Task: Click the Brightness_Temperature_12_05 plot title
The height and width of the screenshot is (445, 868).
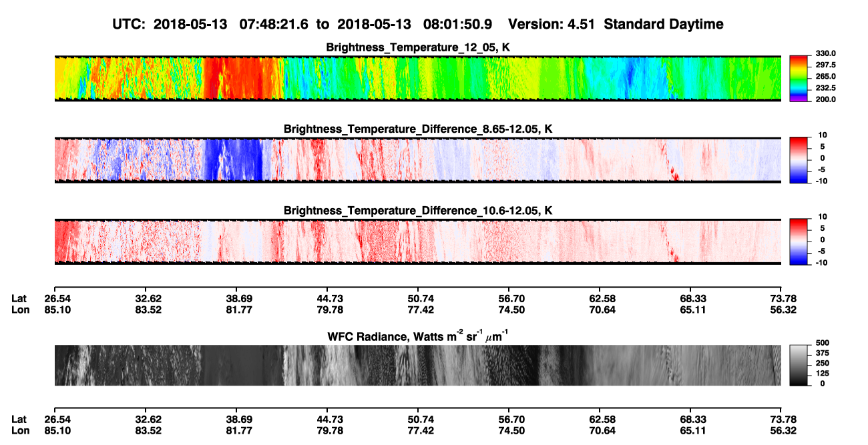Action: click(x=418, y=47)
